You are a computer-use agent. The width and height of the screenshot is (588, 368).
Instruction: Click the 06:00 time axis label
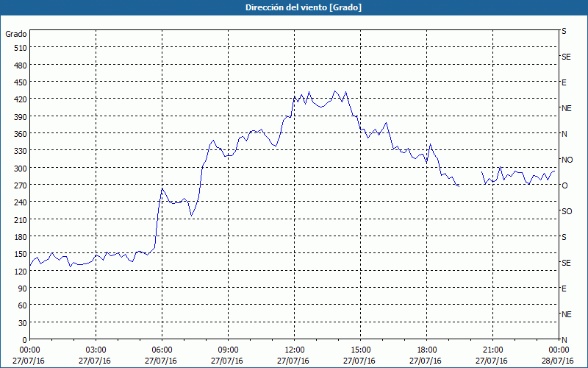161,350
